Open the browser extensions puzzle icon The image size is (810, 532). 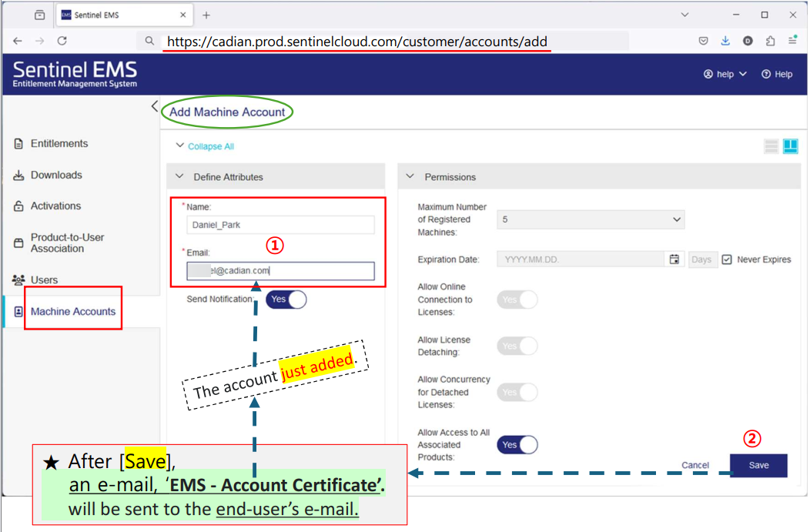pyautogui.click(x=770, y=41)
